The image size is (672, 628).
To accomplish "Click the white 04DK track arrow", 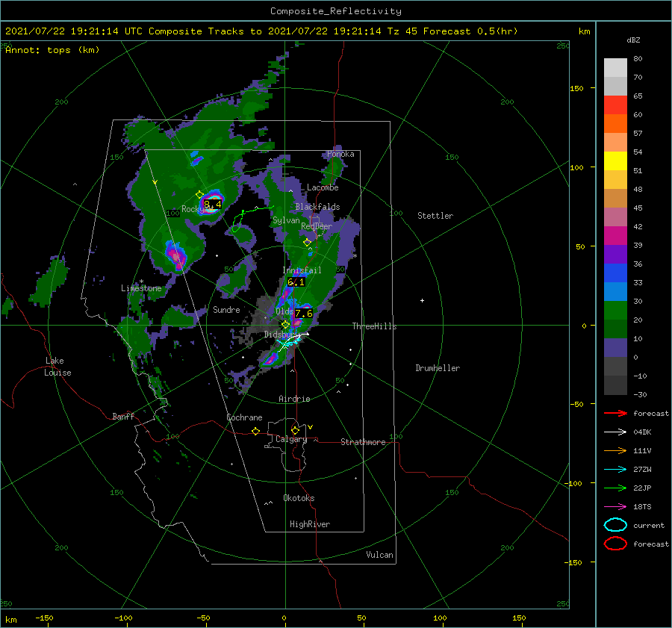I will (615, 432).
